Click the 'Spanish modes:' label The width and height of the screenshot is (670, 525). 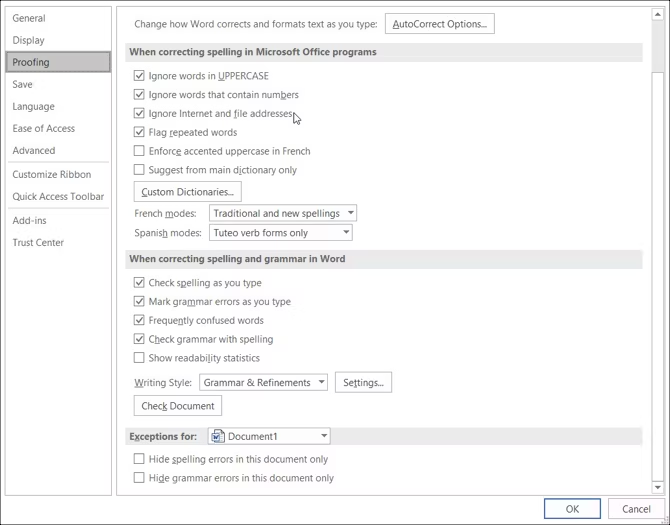pyautogui.click(x=168, y=233)
